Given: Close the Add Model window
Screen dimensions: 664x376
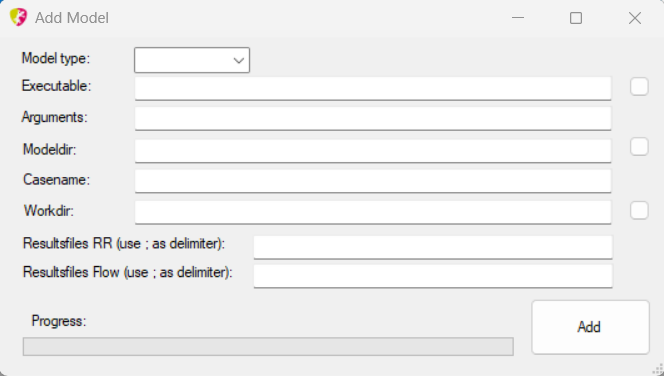Looking at the screenshot, I should pyautogui.click(x=635, y=18).
